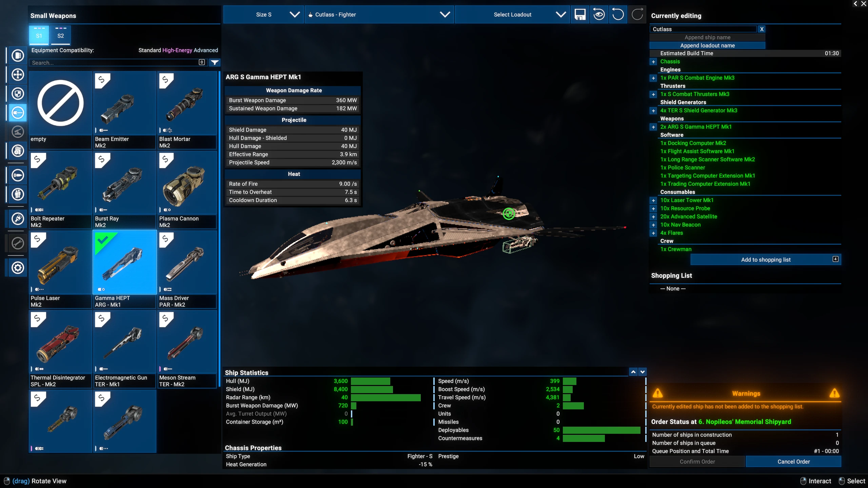Choose the Mass Driver PAR Mk2 weapon
Screen dimensions: 868x488
click(188, 269)
